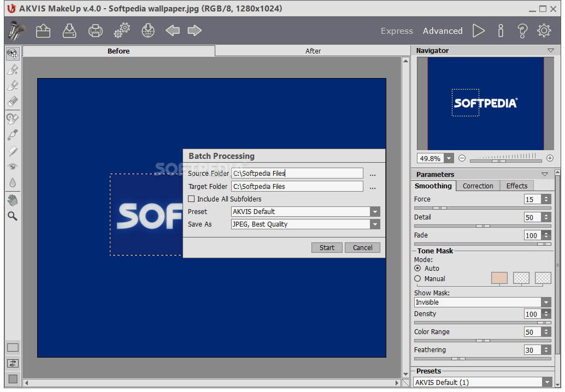Click the Navigator image thumbnail
565x392 pixels.
pos(485,103)
